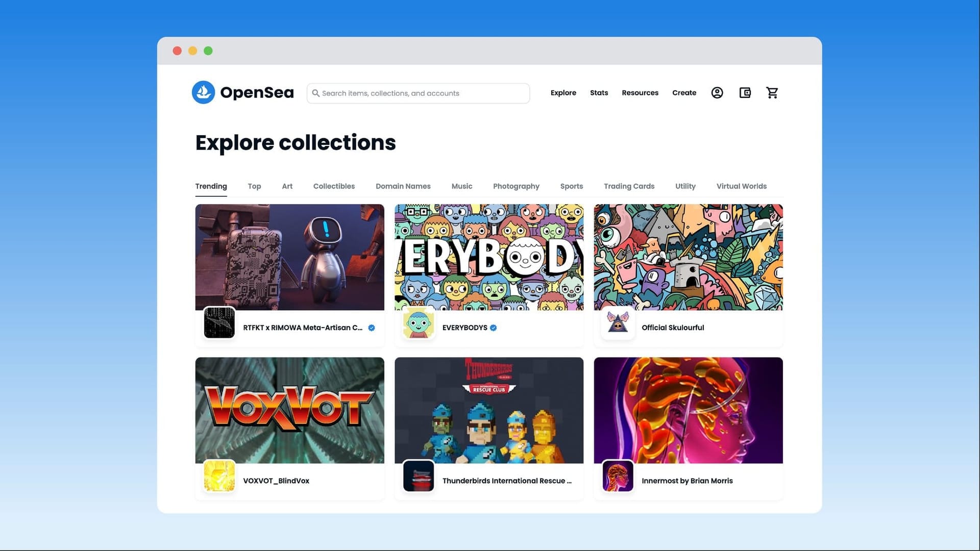The width and height of the screenshot is (980, 551).
Task: Open the account profile icon
Action: [717, 93]
